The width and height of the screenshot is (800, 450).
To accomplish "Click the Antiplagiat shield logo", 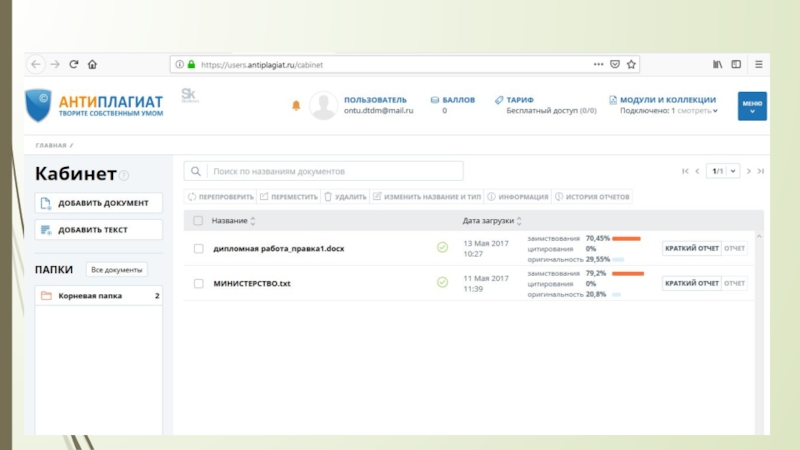I will [x=39, y=105].
